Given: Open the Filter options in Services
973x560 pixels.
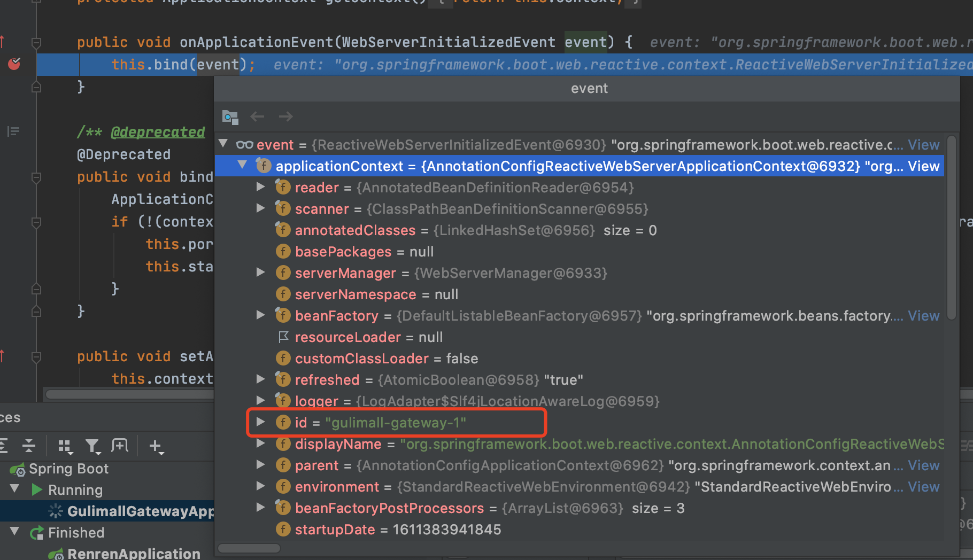Looking at the screenshot, I should coord(93,446).
